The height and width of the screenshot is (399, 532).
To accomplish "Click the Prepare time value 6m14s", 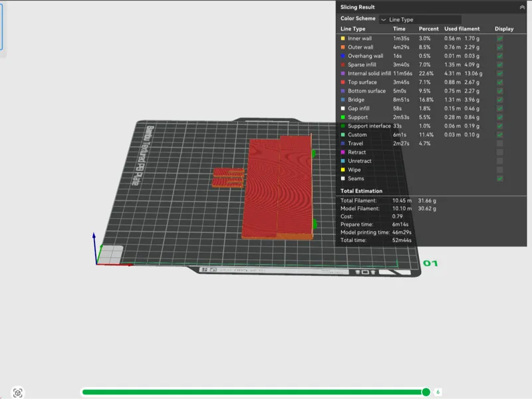I will pos(400,224).
